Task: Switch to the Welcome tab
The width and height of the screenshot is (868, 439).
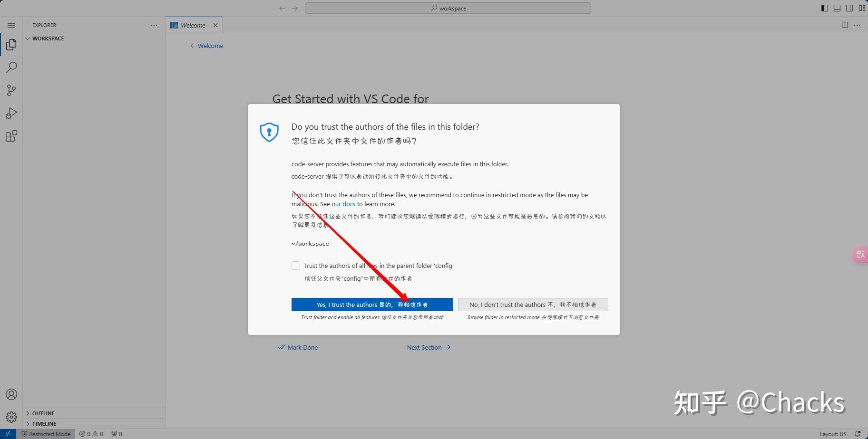Action: click(192, 25)
